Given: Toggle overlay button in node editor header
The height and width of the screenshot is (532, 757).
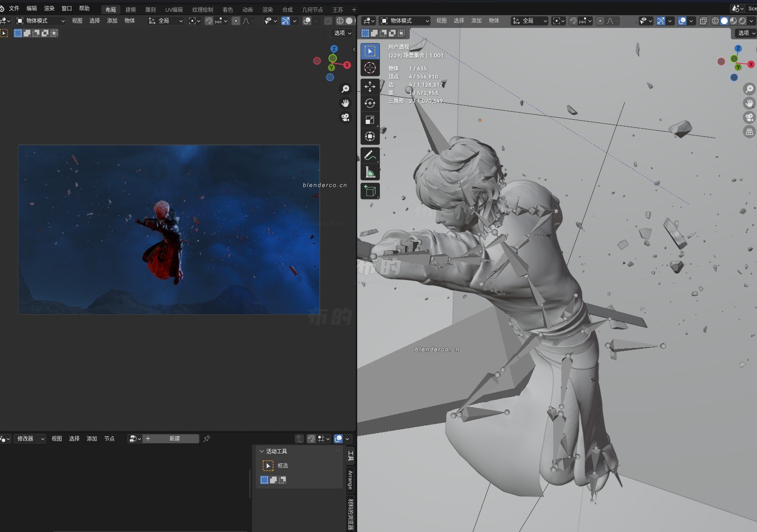Looking at the screenshot, I should coord(338,439).
